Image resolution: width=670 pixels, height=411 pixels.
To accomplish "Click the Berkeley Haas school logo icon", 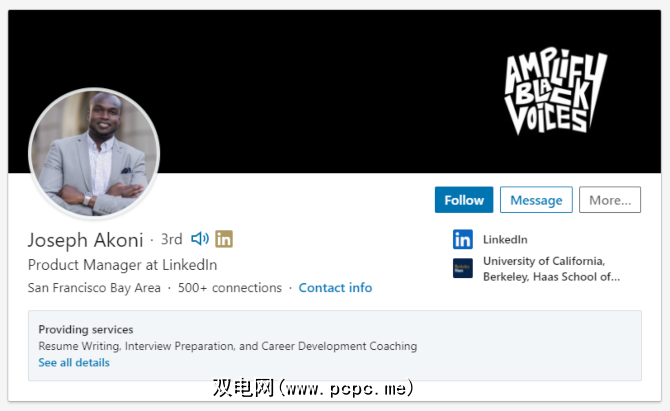I will (x=463, y=268).
